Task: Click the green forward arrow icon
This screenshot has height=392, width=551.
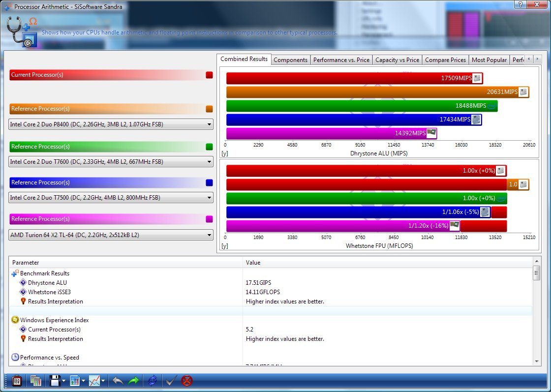Action: (133, 381)
